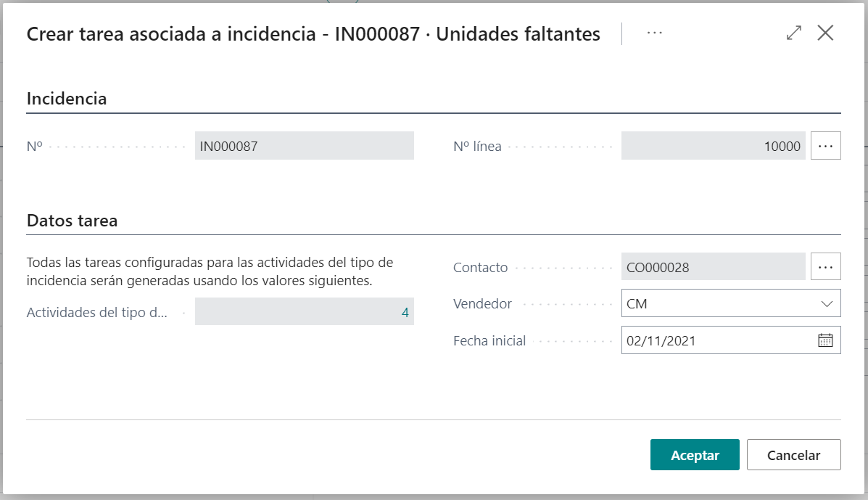Open the Actividades del tipo value 4
868x500 pixels.
coord(405,313)
